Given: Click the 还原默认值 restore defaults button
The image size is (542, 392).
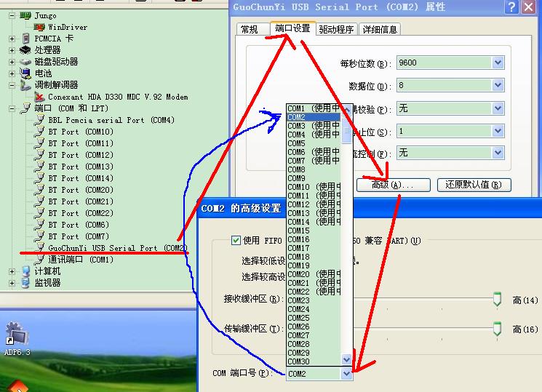Looking at the screenshot, I should click(x=474, y=185).
